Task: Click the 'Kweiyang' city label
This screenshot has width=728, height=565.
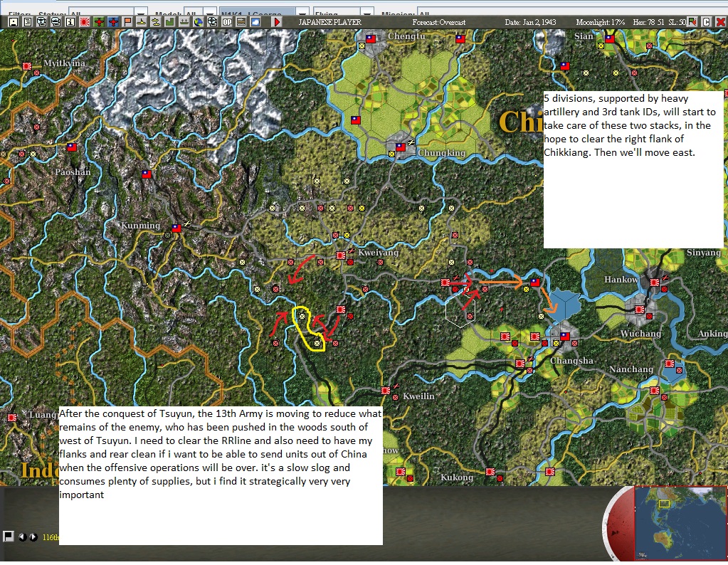Action: 378,253
